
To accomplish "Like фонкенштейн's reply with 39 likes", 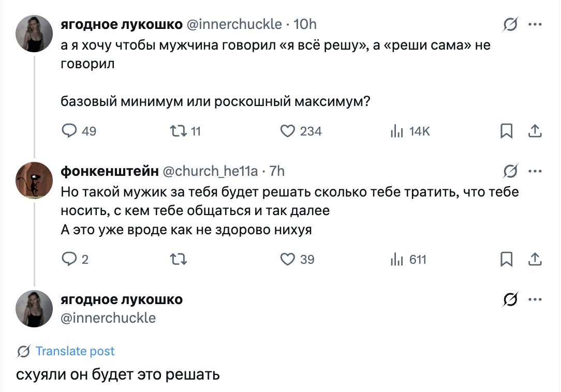I will click(288, 259).
